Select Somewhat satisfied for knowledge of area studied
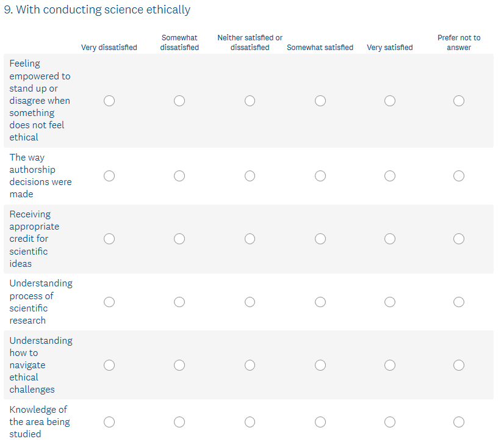504x447 pixels. coord(320,422)
